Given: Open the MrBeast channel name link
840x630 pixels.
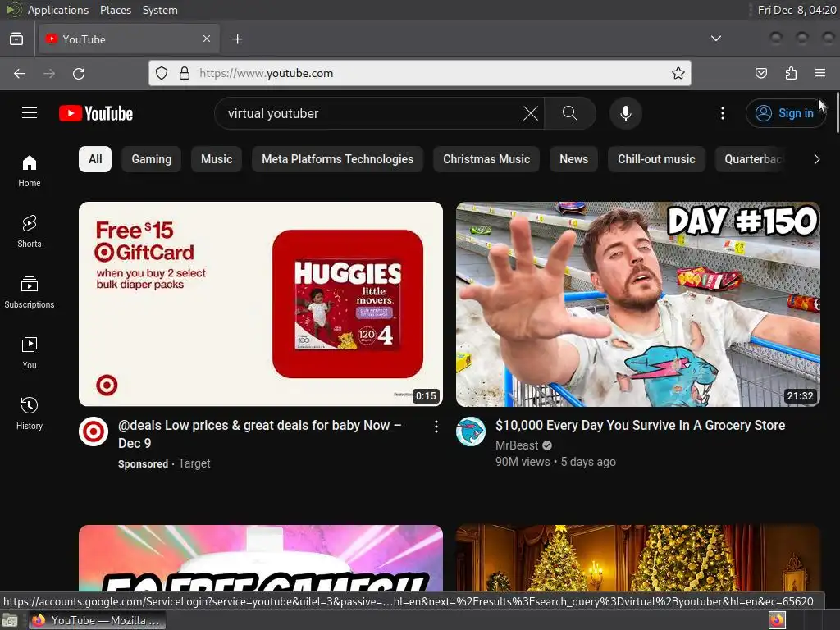Looking at the screenshot, I should coord(517,445).
